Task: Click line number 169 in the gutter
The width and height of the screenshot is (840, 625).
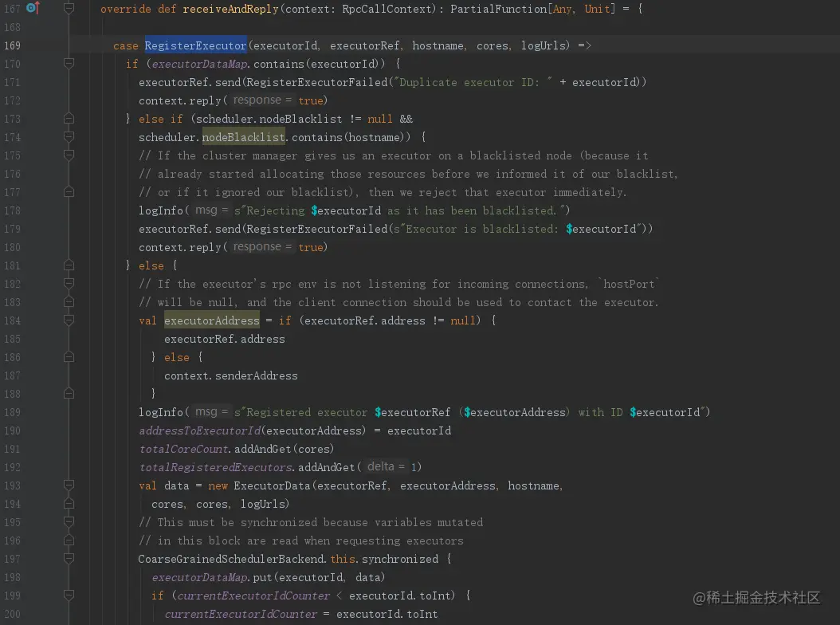Action: [x=12, y=45]
